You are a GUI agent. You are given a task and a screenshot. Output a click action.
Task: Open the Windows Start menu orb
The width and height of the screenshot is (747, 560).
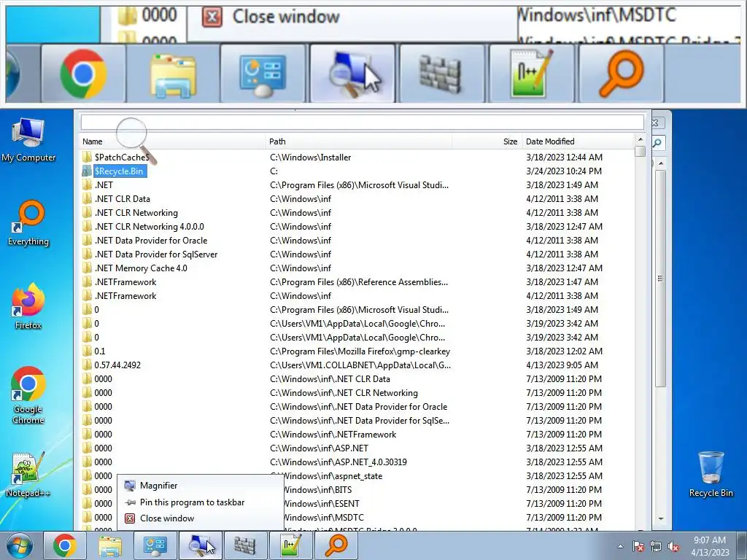pos(20,545)
